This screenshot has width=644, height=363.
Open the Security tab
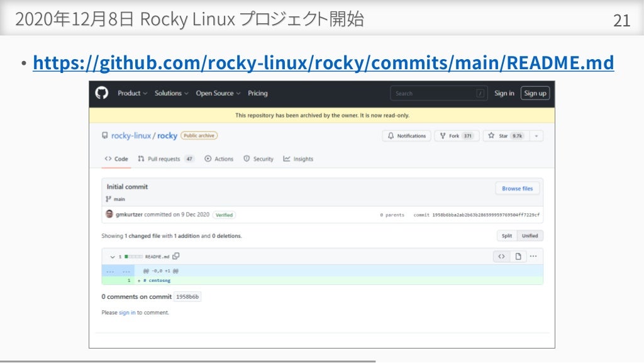pyautogui.click(x=258, y=159)
